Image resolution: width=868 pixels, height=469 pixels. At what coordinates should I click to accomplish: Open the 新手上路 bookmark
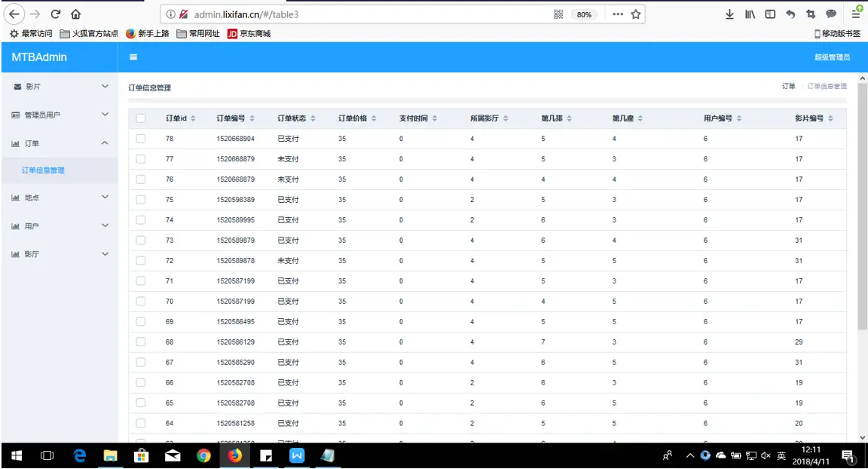coord(147,33)
